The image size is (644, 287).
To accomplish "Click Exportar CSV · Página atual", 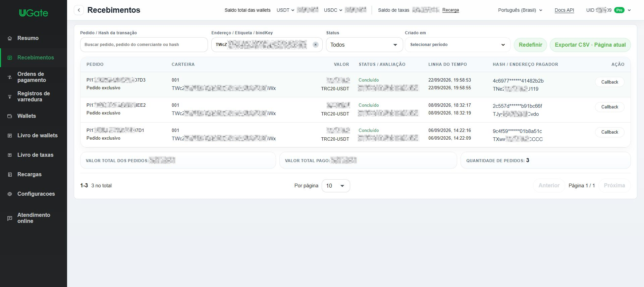I will pos(590,45).
